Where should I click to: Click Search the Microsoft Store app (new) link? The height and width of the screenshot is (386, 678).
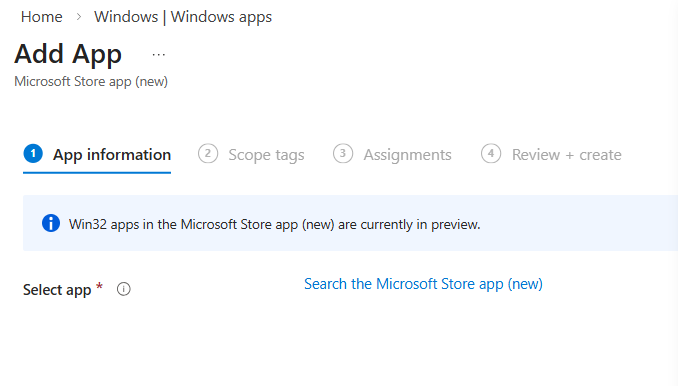pos(423,284)
